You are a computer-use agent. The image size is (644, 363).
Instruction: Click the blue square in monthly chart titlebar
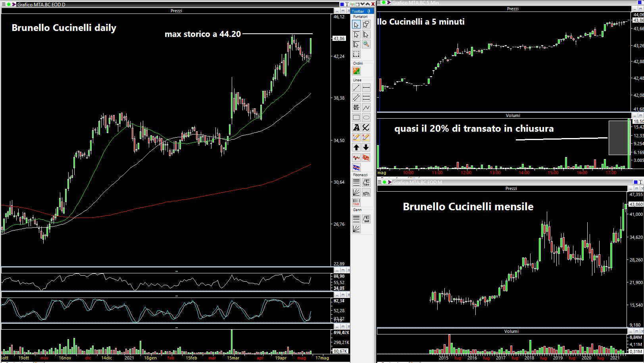pyautogui.click(x=636, y=182)
